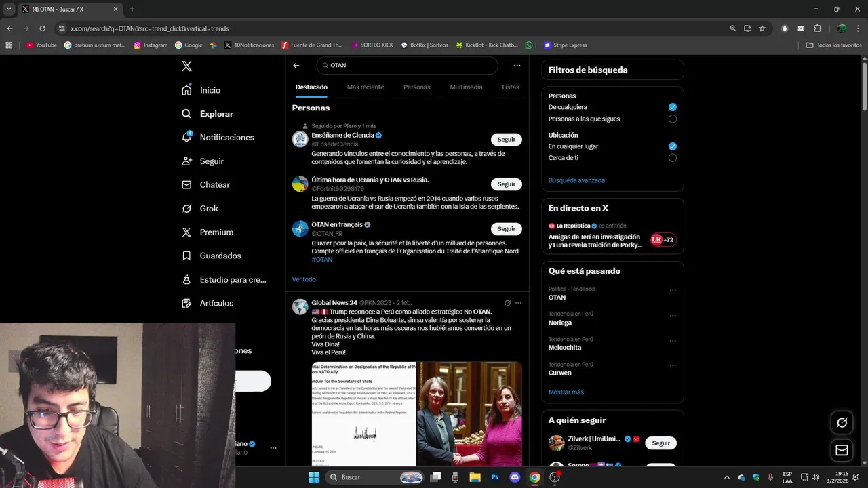Click Mostrar más under trends

[566, 392]
